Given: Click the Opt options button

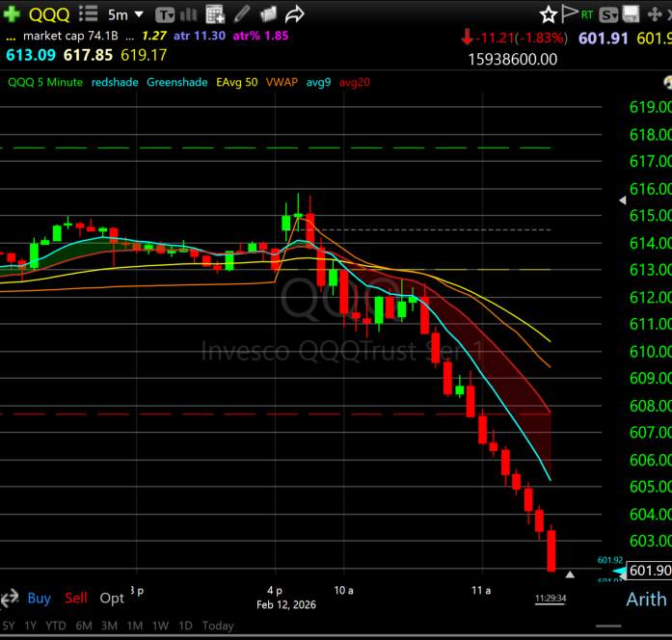Looking at the screenshot, I should tap(112, 598).
